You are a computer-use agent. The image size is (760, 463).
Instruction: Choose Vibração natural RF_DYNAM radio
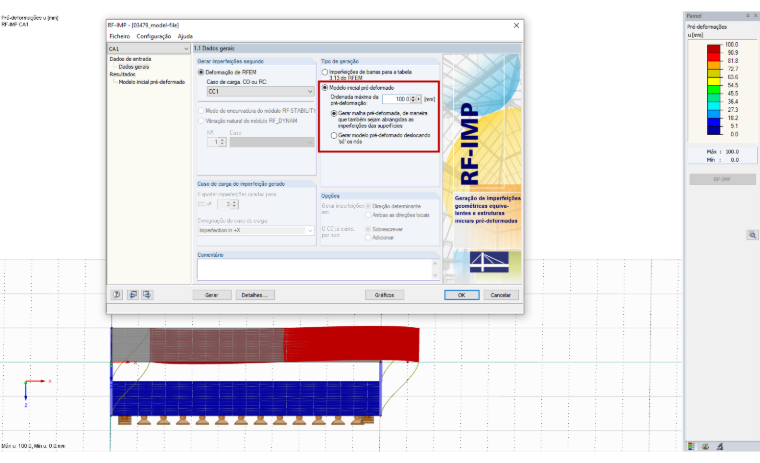(x=201, y=121)
